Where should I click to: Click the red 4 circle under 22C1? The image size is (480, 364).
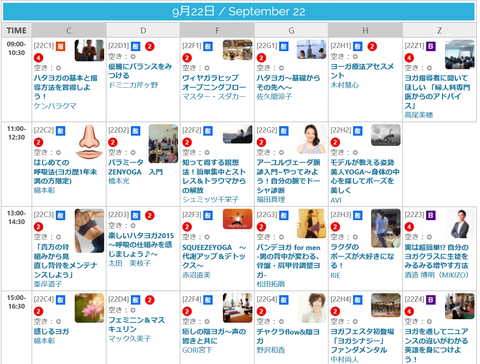38,58
